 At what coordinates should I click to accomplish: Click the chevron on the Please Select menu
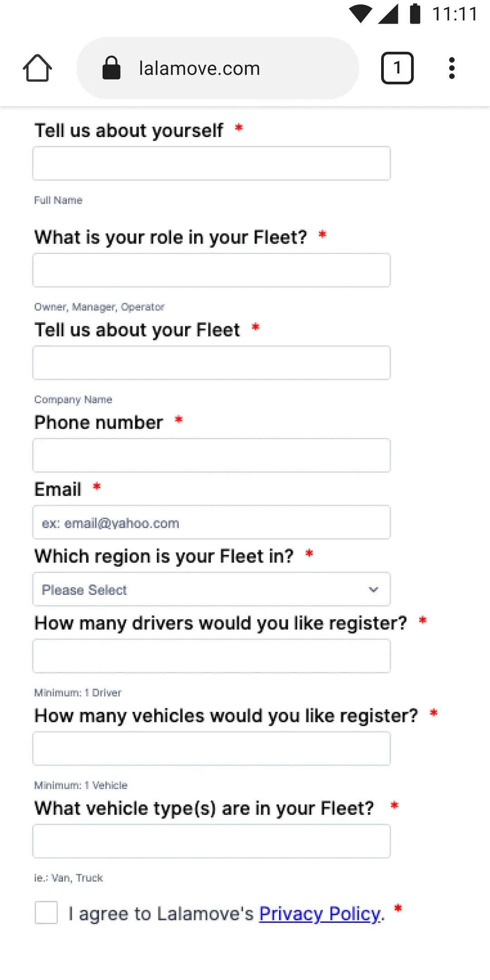(373, 589)
